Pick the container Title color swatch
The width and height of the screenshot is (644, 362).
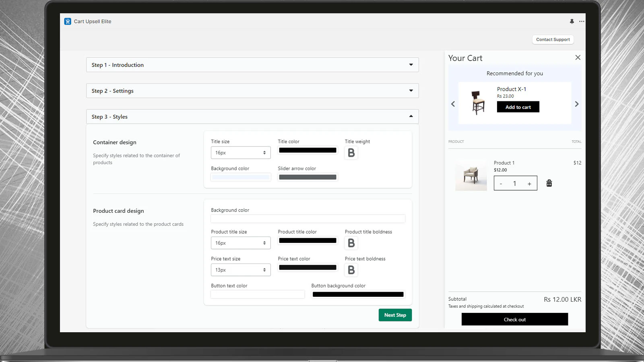pos(308,150)
